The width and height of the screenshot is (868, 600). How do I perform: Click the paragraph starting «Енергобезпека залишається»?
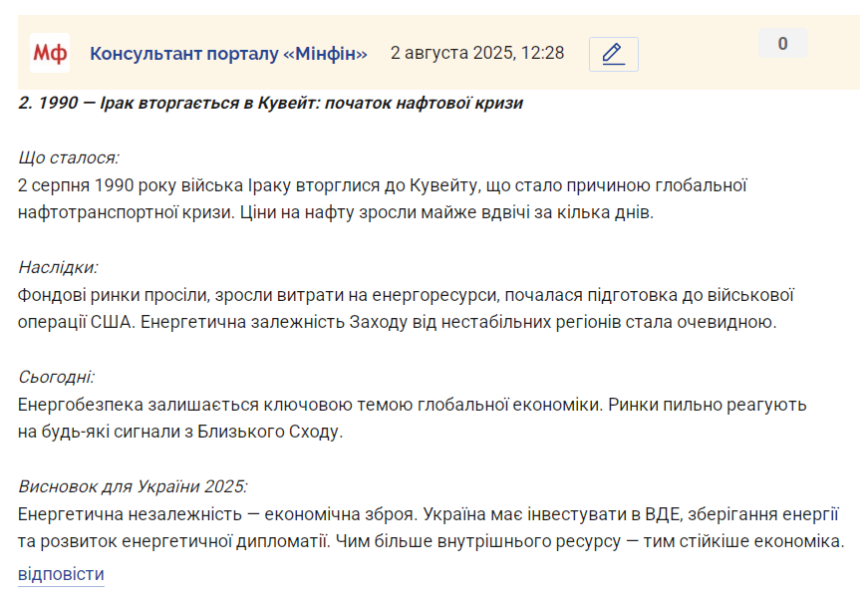point(412,418)
